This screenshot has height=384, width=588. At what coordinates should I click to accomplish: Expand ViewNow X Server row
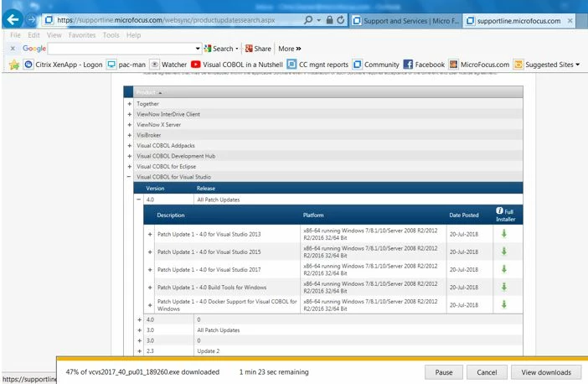pyautogui.click(x=129, y=125)
